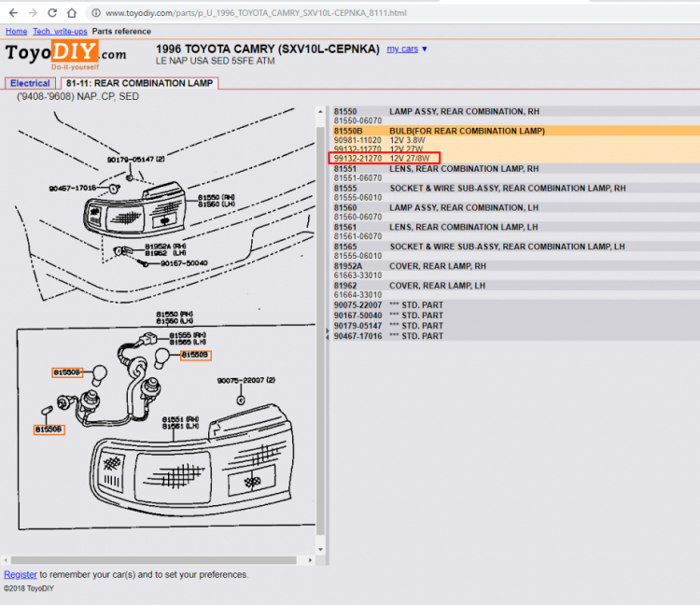Click 81550B label beside the harness connector

pyautogui.click(x=196, y=355)
